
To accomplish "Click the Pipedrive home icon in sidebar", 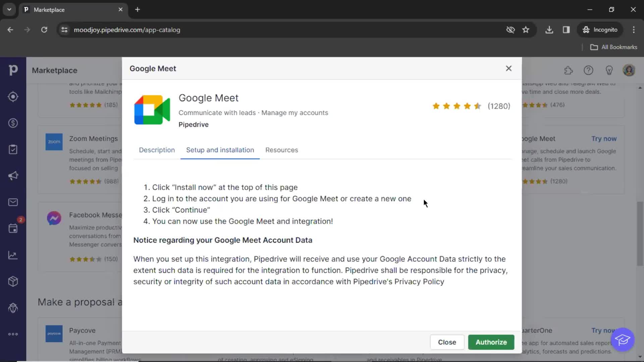I will click(13, 70).
